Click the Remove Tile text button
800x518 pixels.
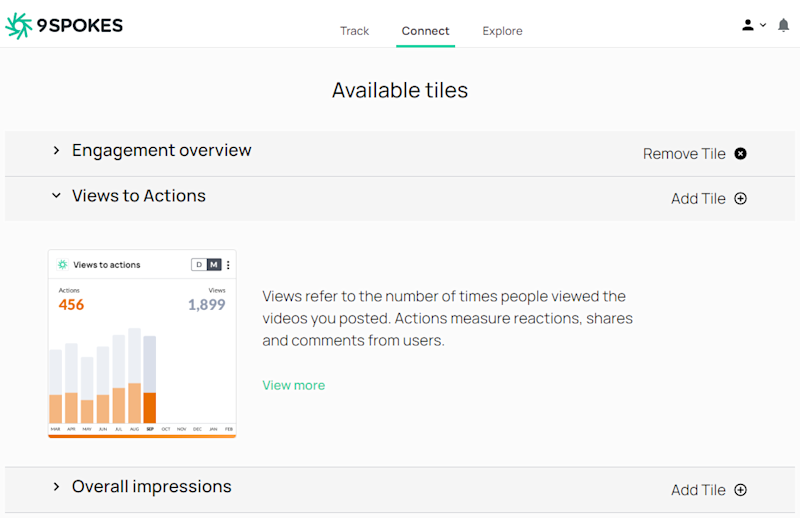click(684, 154)
